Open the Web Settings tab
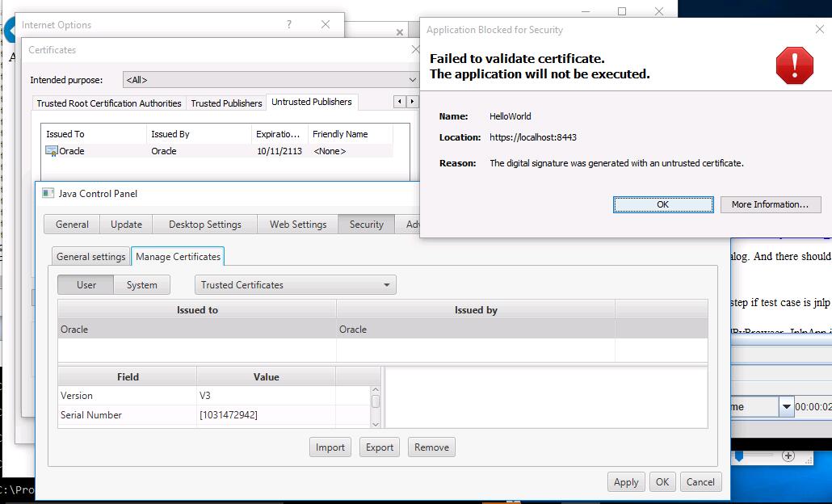Image resolution: width=832 pixels, height=504 pixels. click(x=298, y=225)
